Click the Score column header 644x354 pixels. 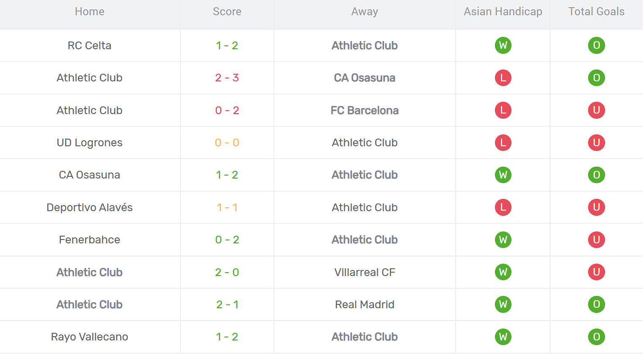[227, 11]
